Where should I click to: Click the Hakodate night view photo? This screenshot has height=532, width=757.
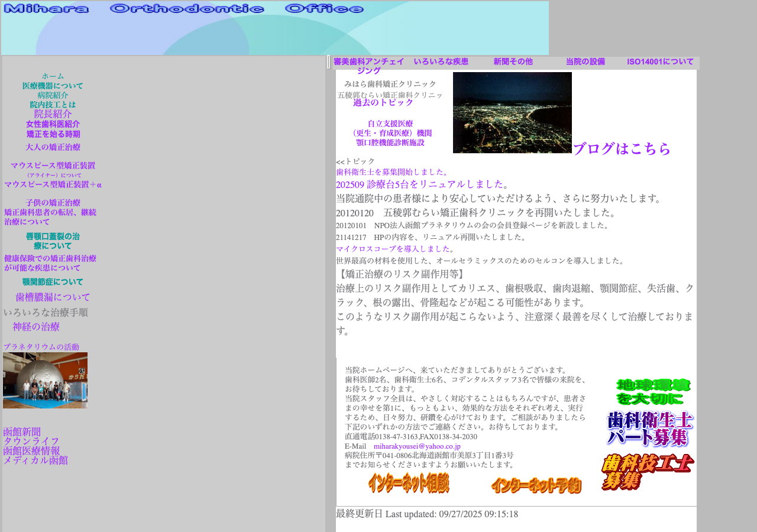click(512, 112)
